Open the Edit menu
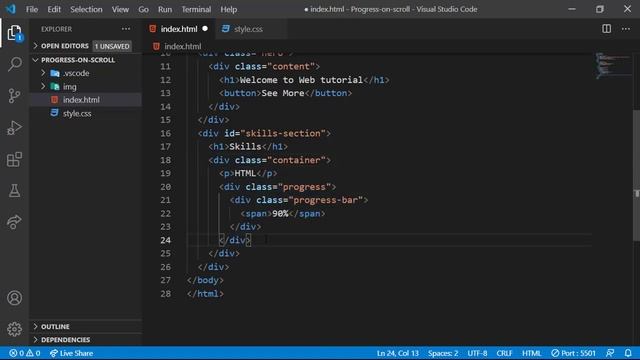 tap(54, 9)
